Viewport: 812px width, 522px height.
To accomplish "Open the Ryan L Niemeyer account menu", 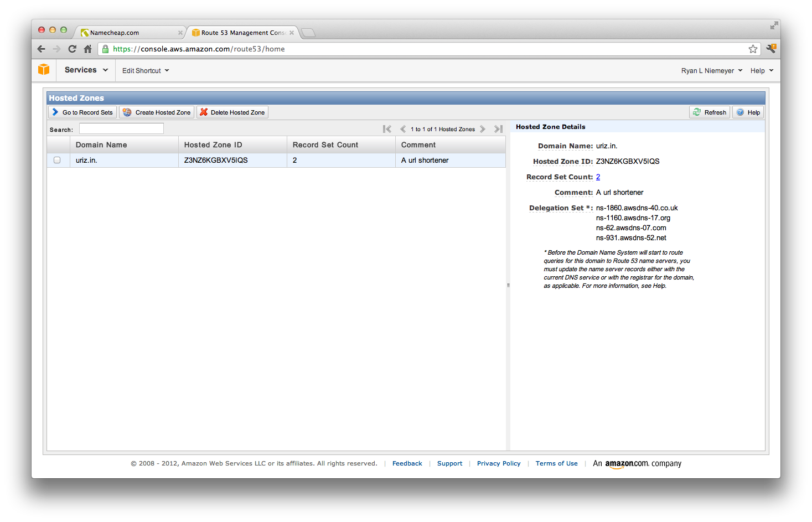I will pos(711,71).
